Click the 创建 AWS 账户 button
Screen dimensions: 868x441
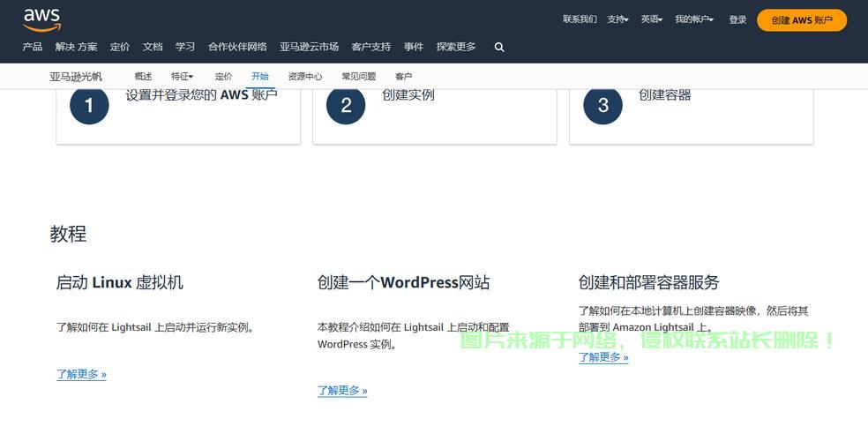point(802,20)
